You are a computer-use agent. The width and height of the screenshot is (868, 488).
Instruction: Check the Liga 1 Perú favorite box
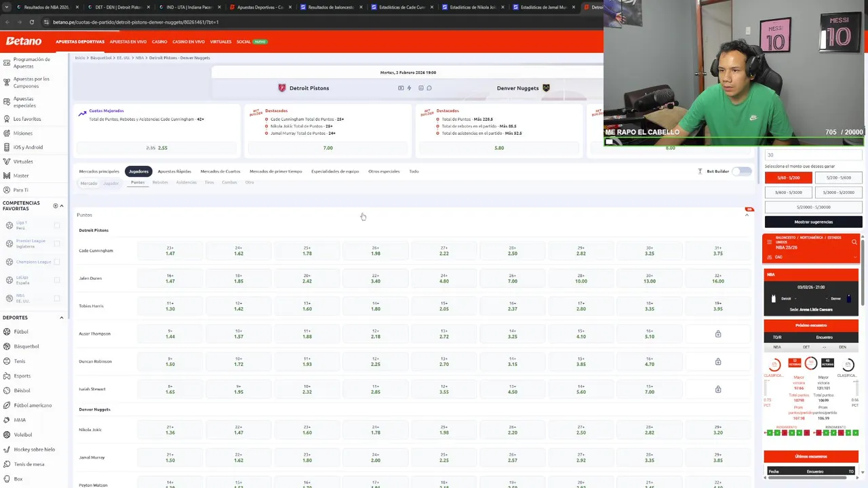[57, 226]
